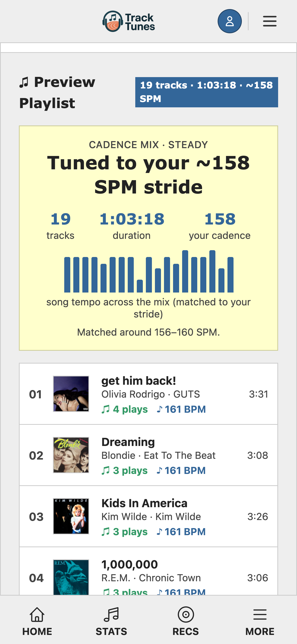Open the hamburger menu icon
297x644 pixels.
click(270, 21)
